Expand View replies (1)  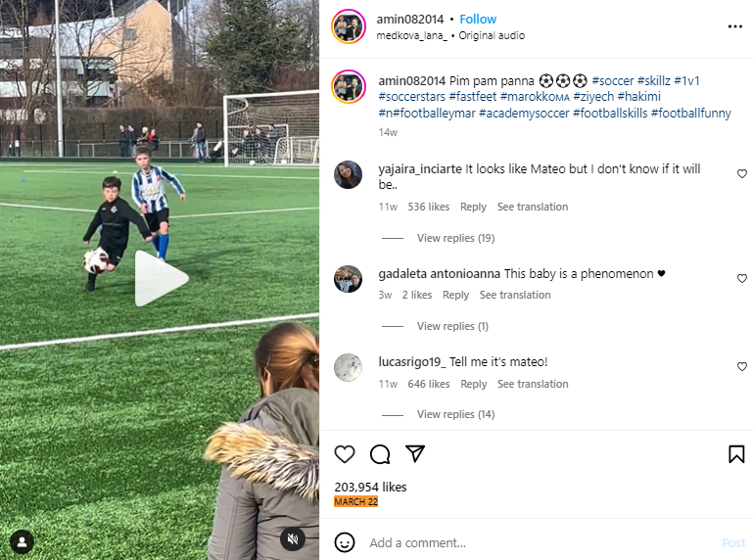point(452,326)
